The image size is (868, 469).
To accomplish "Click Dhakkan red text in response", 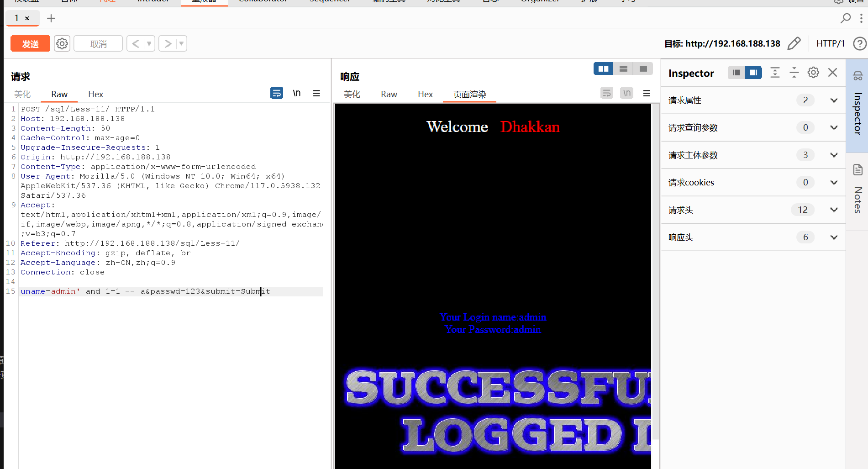I will point(530,126).
